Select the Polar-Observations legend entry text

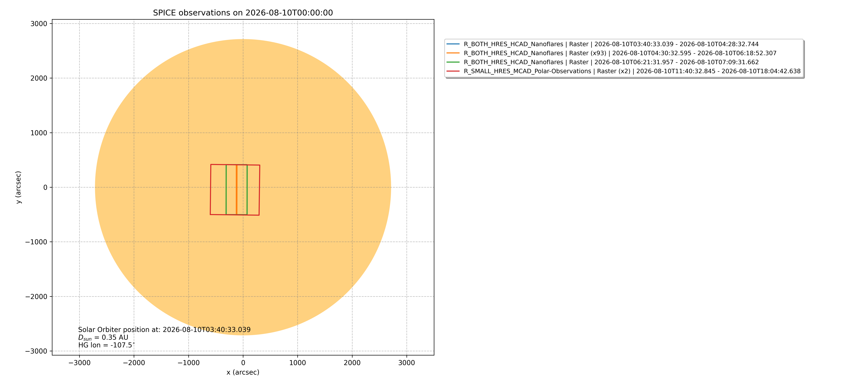point(632,71)
